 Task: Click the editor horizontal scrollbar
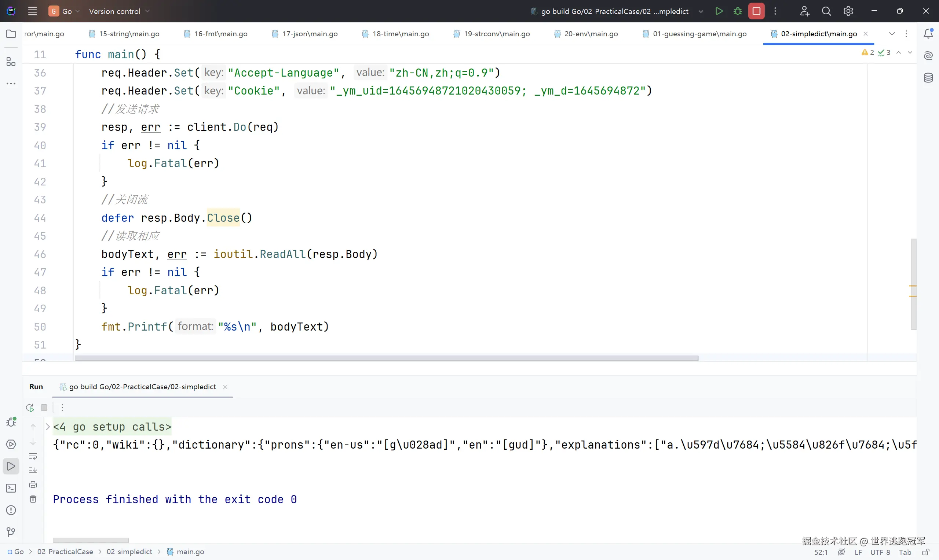[386, 358]
